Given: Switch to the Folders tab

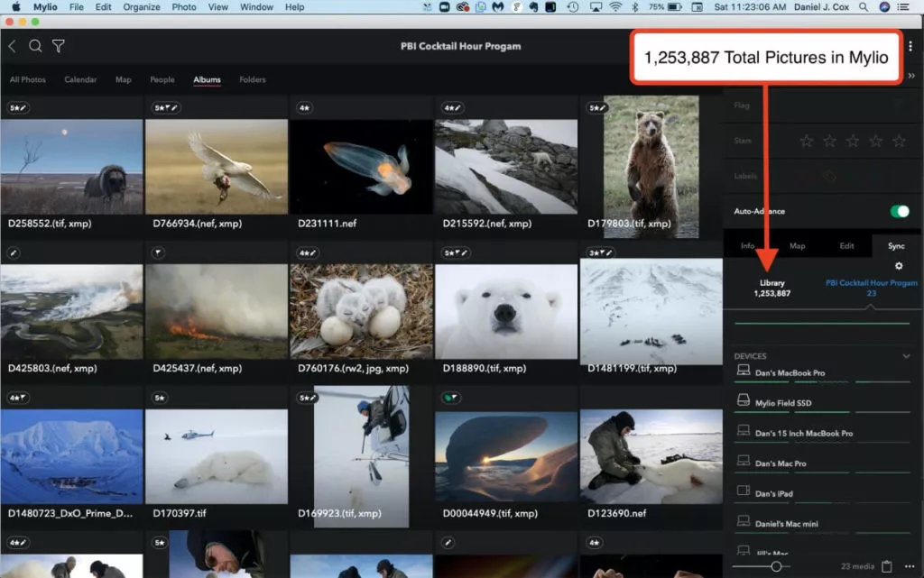Looking at the screenshot, I should click(x=253, y=79).
